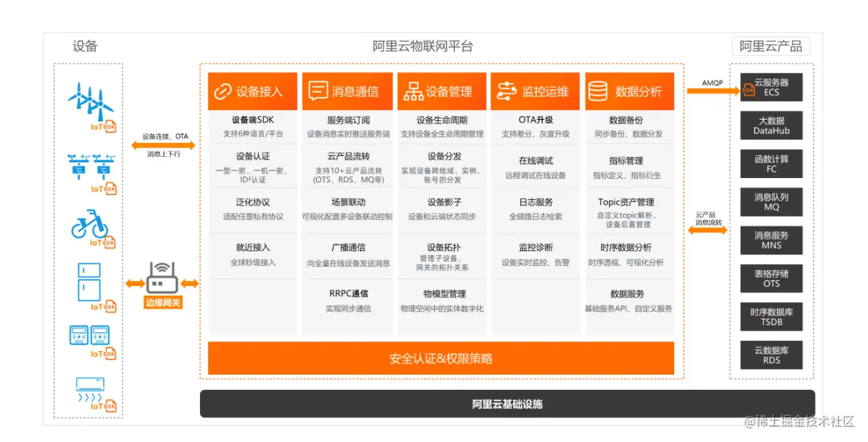Click the IoT SDK badge under wind turbines

click(104, 126)
